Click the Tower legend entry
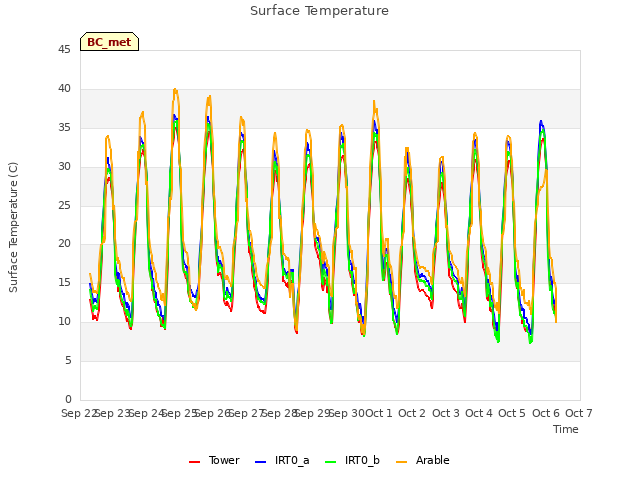The height and width of the screenshot is (480, 640). click(x=214, y=460)
